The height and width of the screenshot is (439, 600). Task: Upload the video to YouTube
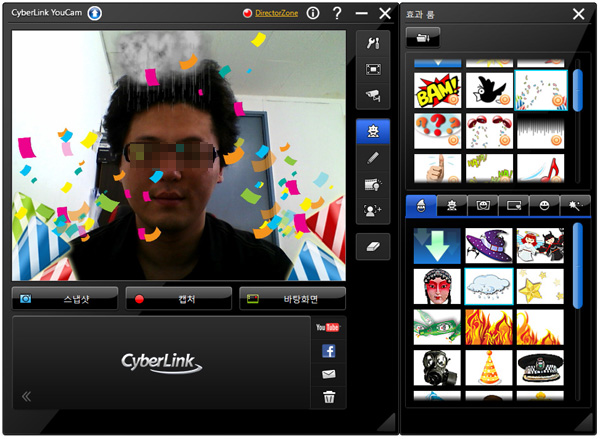(x=328, y=327)
